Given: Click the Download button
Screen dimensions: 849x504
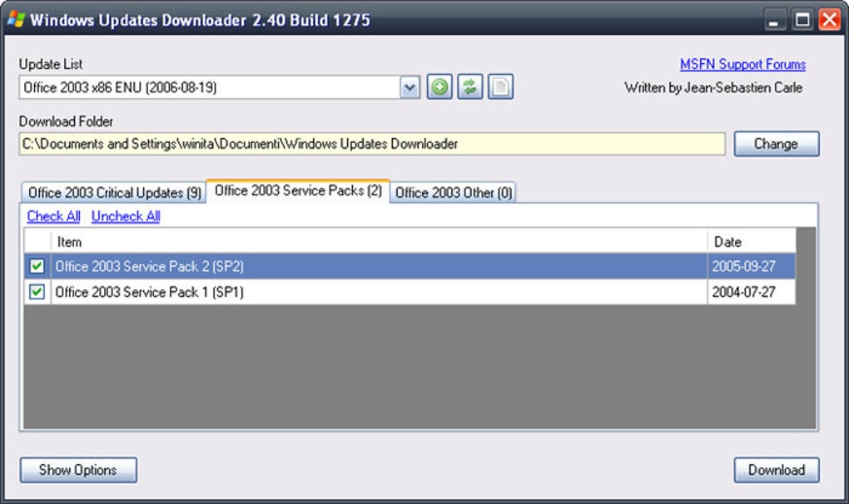Looking at the screenshot, I should [777, 470].
